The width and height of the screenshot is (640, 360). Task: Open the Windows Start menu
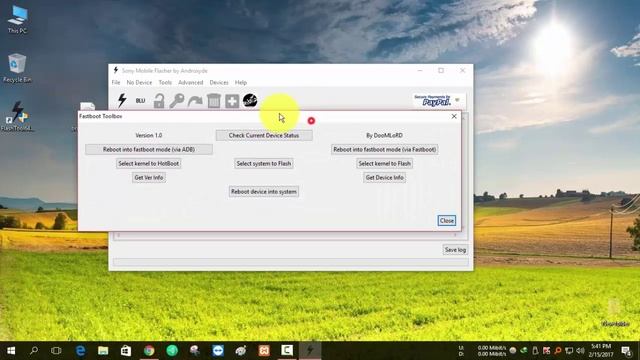11,351
